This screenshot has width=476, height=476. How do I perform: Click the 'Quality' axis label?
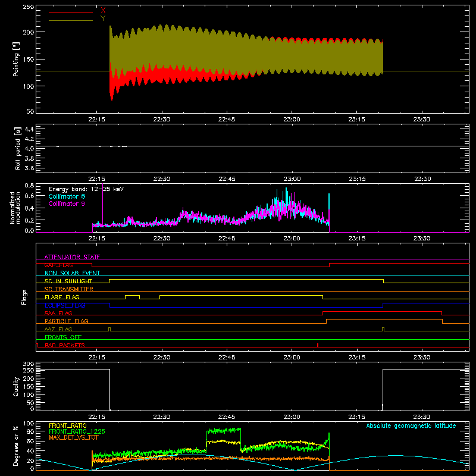[x=16, y=386]
